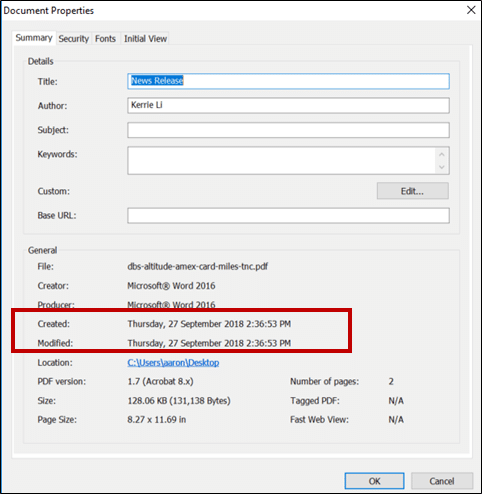Open custom properties with Edit button
Image resolution: width=482 pixels, height=494 pixels.
413,191
